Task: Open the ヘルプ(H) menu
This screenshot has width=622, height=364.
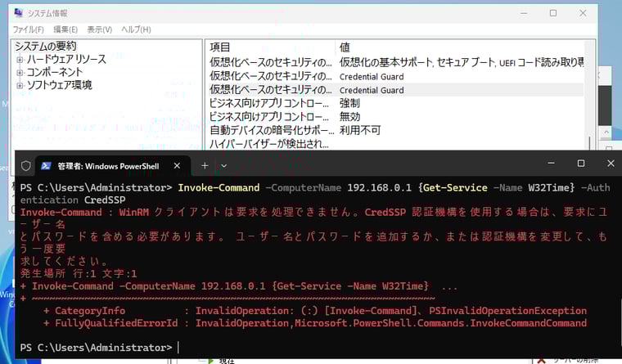Action: [136, 29]
